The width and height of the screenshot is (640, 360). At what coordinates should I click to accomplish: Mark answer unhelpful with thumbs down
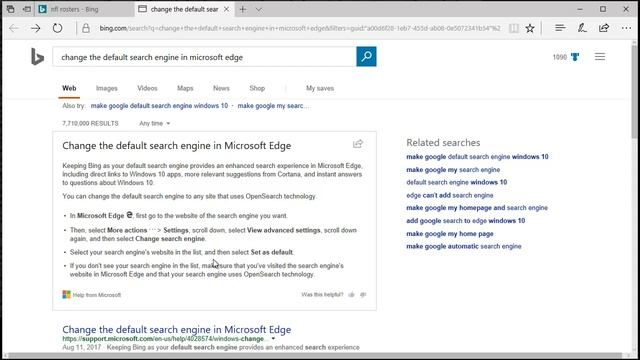tap(363, 295)
